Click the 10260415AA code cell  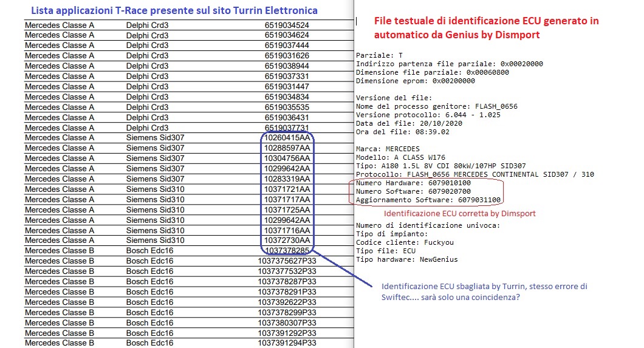click(x=287, y=138)
